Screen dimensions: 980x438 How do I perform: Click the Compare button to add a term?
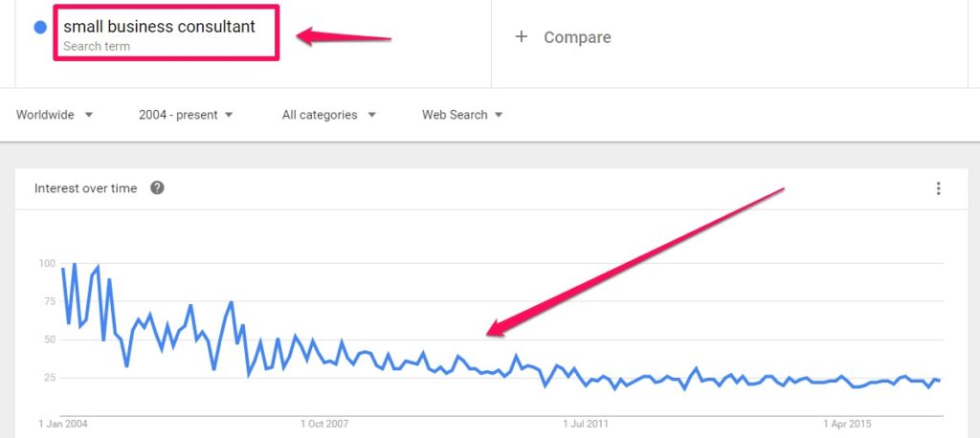point(563,37)
